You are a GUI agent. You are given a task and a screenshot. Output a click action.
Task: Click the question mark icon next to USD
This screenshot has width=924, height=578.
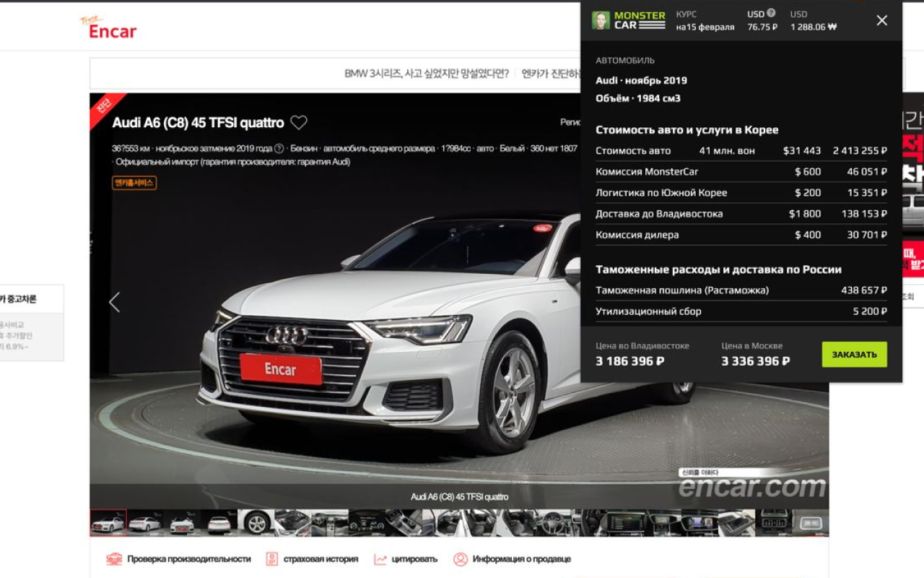[x=771, y=13]
